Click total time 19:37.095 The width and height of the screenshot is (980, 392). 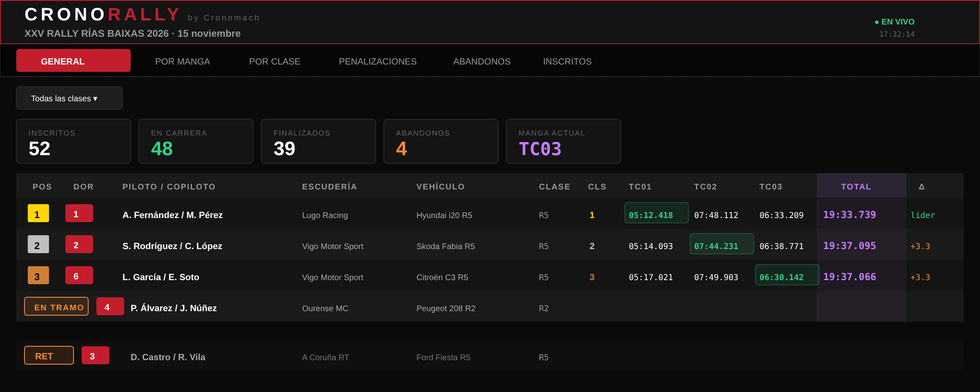coord(850,246)
